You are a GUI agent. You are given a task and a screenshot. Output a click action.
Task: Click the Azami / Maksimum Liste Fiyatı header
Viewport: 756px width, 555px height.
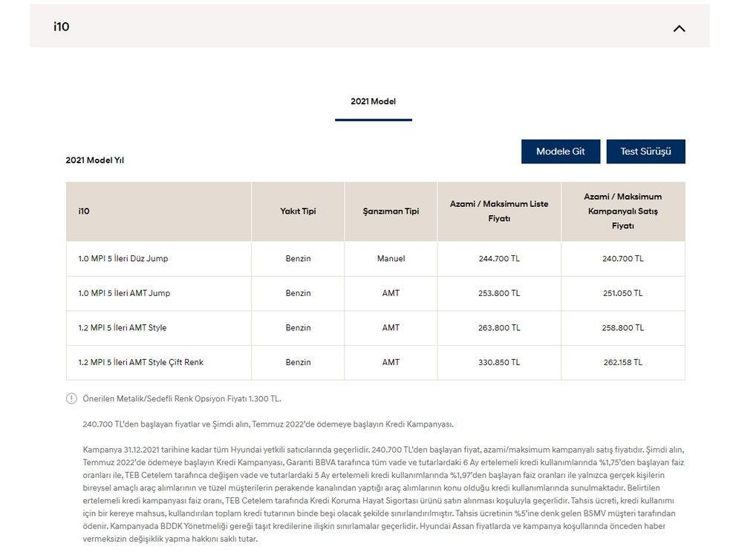(498, 211)
